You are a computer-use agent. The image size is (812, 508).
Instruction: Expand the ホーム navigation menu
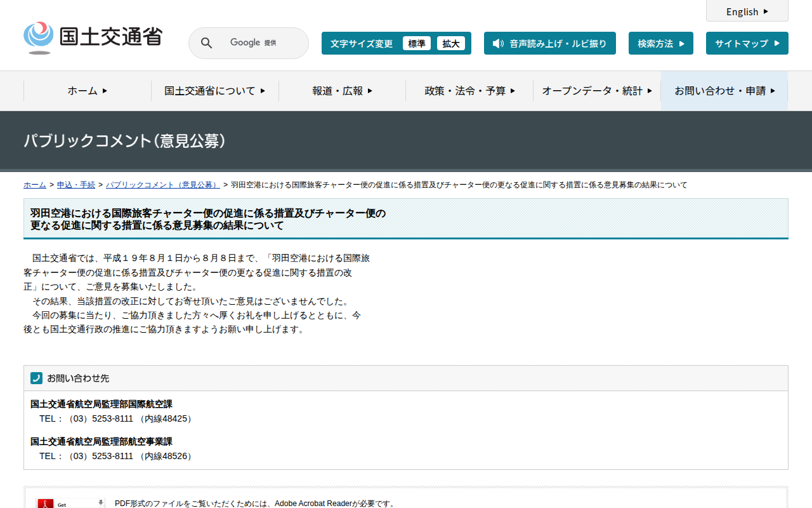coord(88,91)
